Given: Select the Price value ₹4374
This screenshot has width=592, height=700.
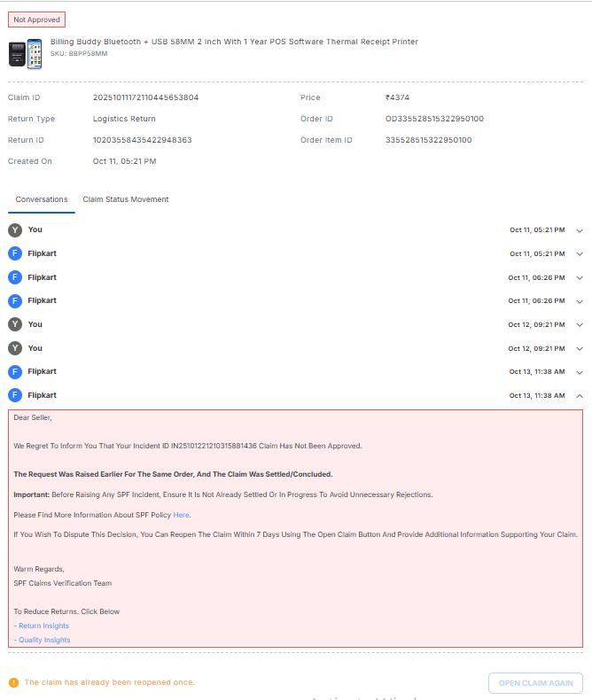Looking at the screenshot, I should [x=397, y=97].
